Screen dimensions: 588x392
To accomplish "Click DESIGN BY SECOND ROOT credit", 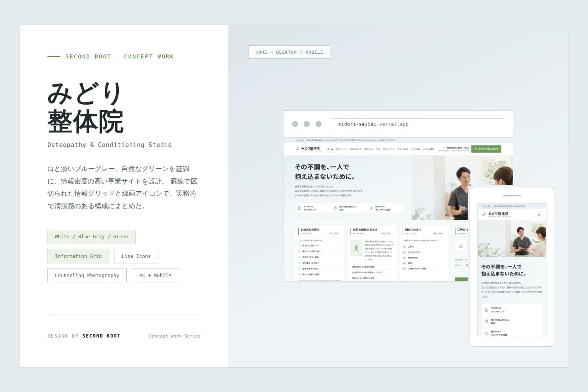I will 84,336.
